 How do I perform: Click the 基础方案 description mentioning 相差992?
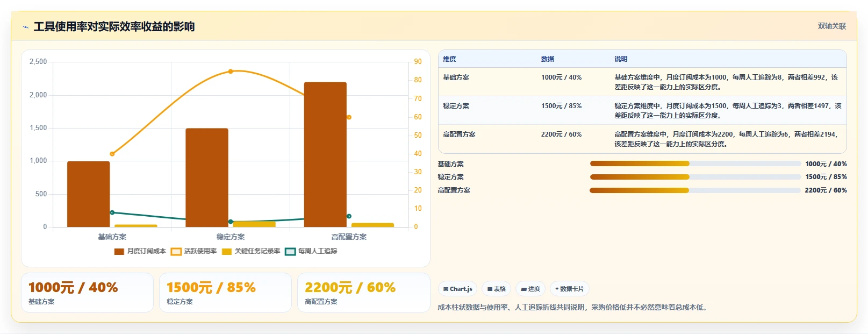tap(726, 82)
